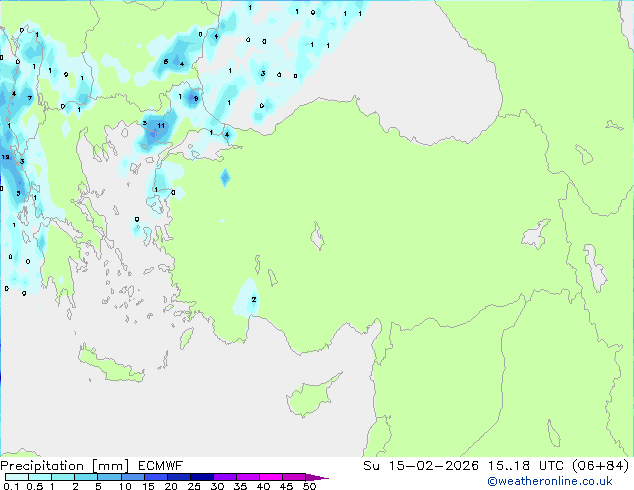Image resolution: width=634 pixels, height=490 pixels.
Task: Select the legend swatch between 2 and 5
Action: click(86, 477)
